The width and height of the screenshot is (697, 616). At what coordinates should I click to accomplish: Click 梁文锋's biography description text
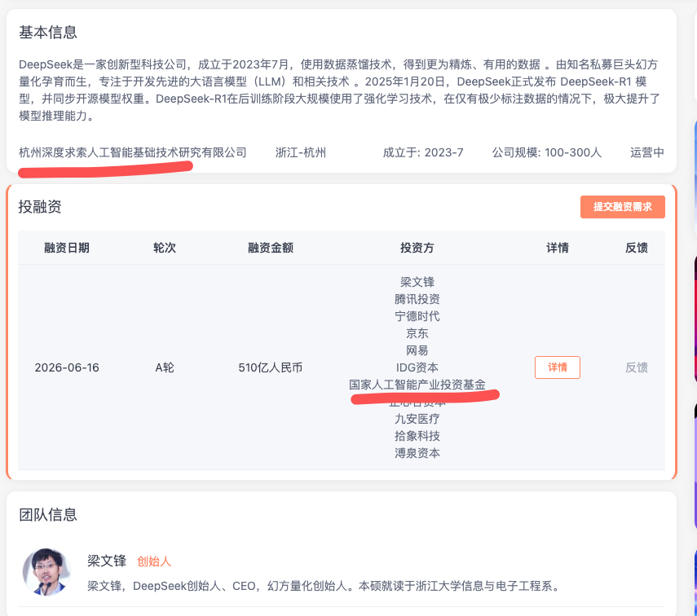323,586
